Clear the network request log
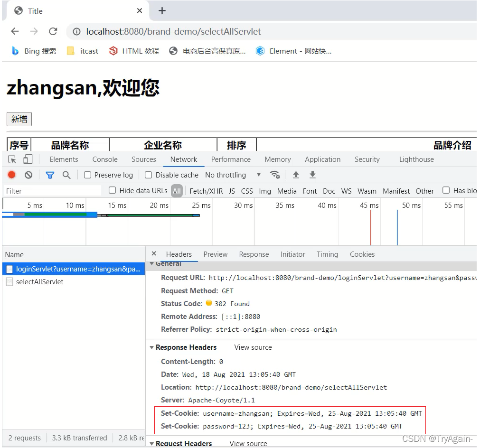Image resolution: width=480 pixels, height=448 pixels. [28, 175]
